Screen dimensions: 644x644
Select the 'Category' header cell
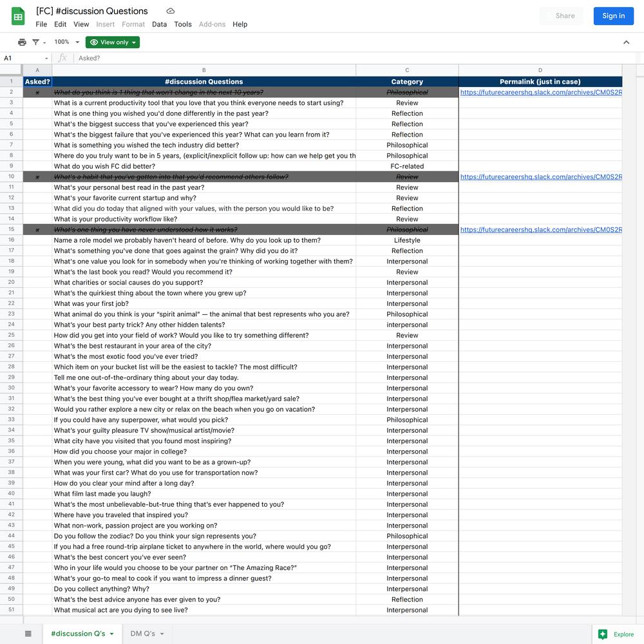(407, 82)
